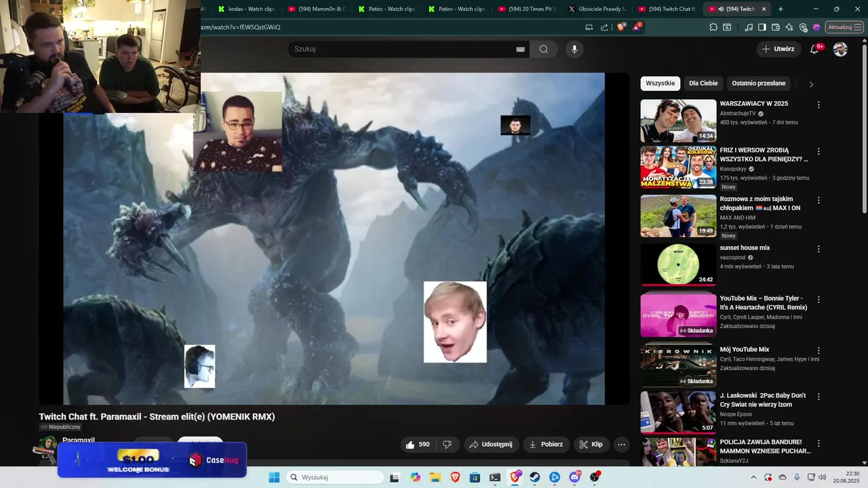Open the Brave Wallet icon
868x488 pixels.
click(776, 27)
